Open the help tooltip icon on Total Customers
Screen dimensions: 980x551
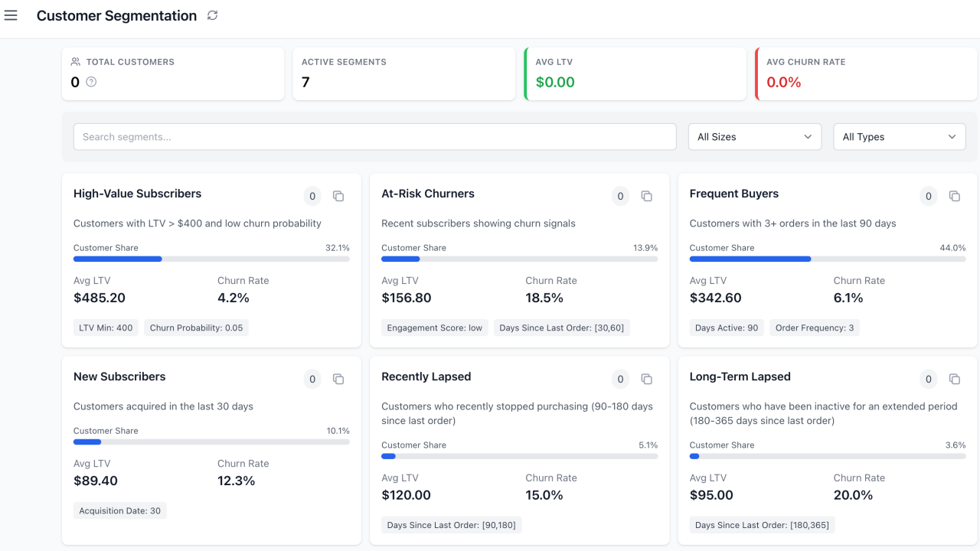pos(92,82)
